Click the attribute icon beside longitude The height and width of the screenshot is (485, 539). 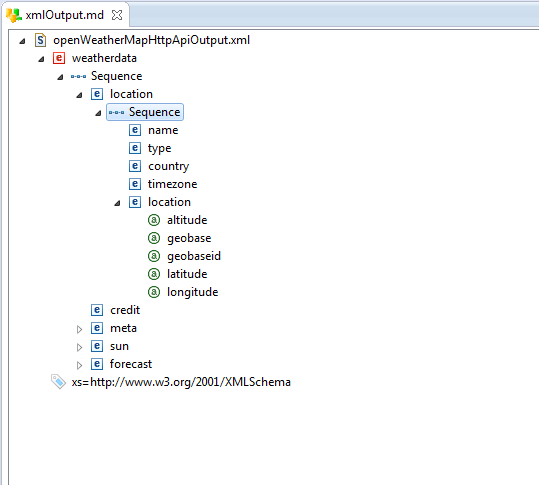tap(154, 292)
